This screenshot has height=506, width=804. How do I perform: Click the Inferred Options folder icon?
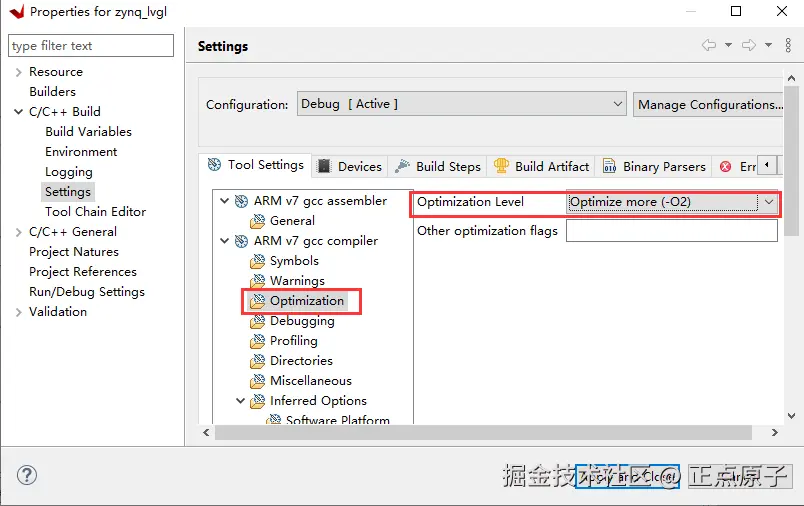(257, 401)
